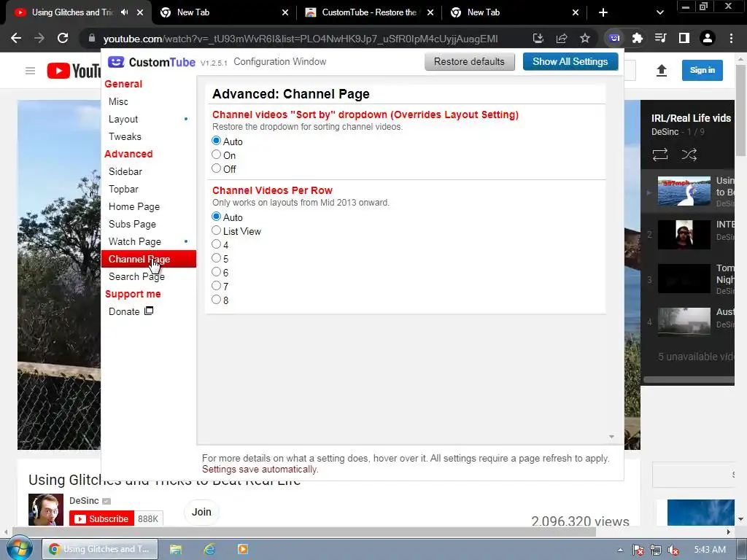Switch to the CustomTube browser tab
The height and width of the screenshot is (560, 747).
point(368,12)
